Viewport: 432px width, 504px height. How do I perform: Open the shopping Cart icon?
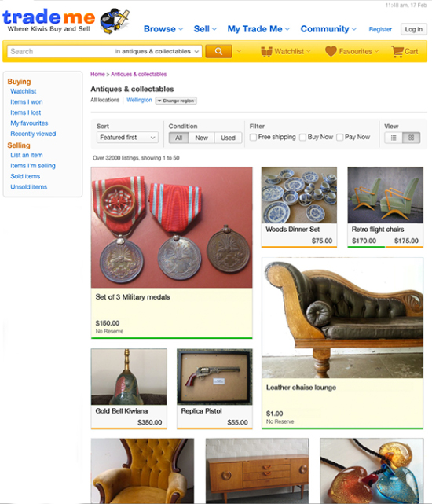(397, 51)
